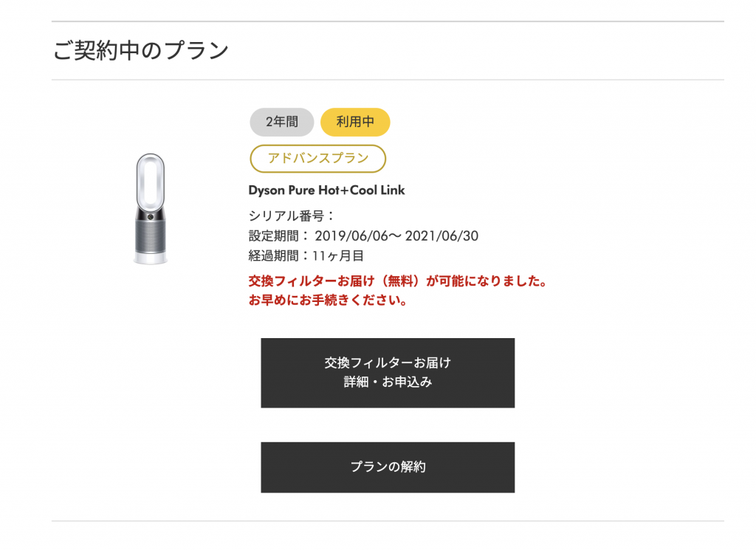Click the yellow 利用中 status badge
The image size is (756, 550).
point(355,122)
